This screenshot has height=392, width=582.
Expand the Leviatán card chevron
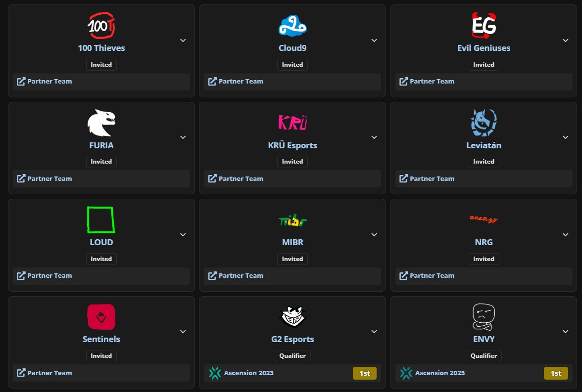[565, 137]
